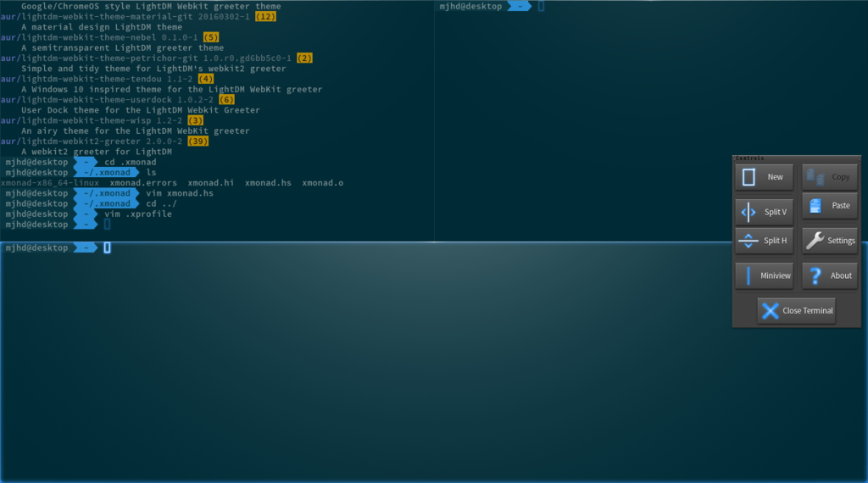This screenshot has width=868, height=483.
Task: Click the Copy button in Controls
Action: [829, 177]
